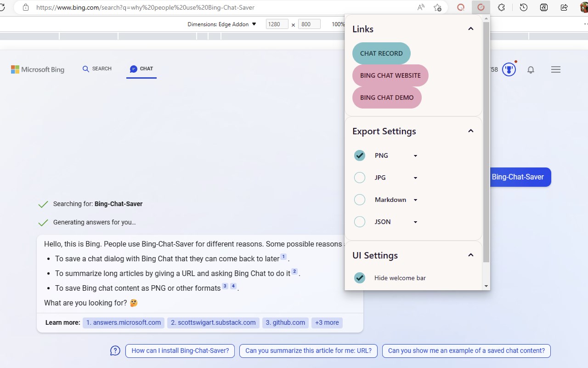This screenshot has height=368, width=588.
Task: Open the notifications bell icon
Action: tap(531, 70)
